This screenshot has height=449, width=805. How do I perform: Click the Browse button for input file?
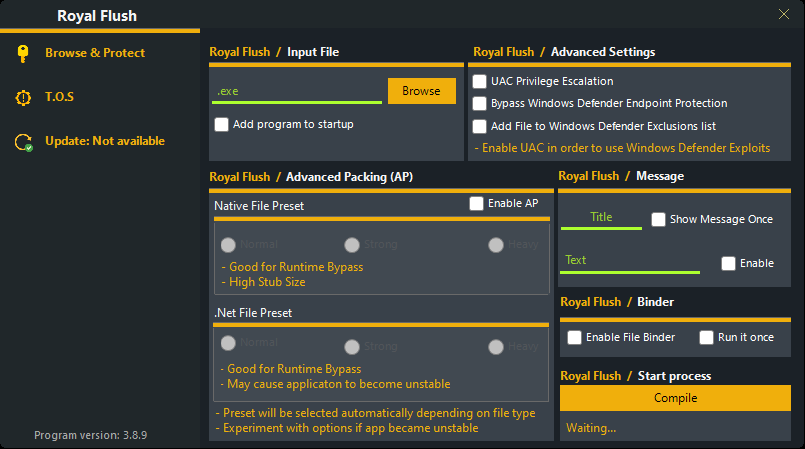tap(421, 91)
